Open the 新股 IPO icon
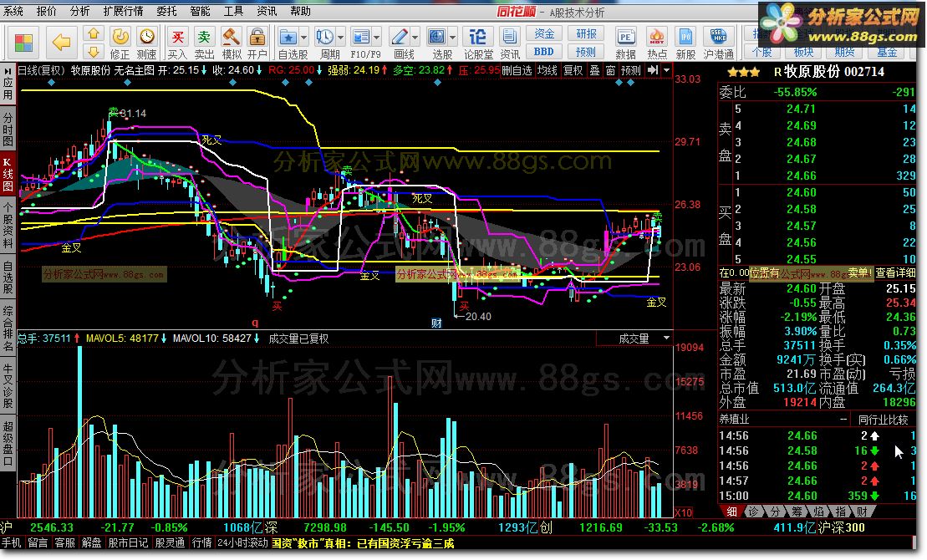The height and width of the screenshot is (560, 927). point(685,43)
